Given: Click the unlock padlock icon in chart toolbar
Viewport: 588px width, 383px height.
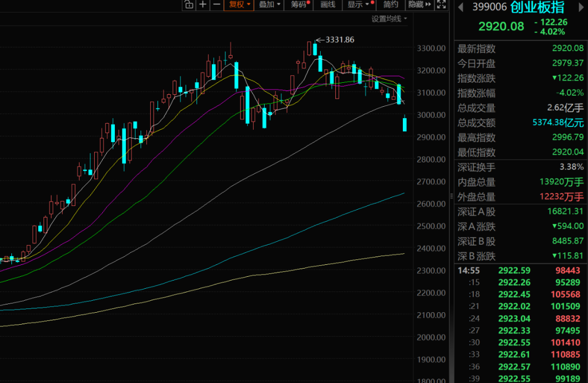Looking at the screenshot, I should [x=188, y=5].
